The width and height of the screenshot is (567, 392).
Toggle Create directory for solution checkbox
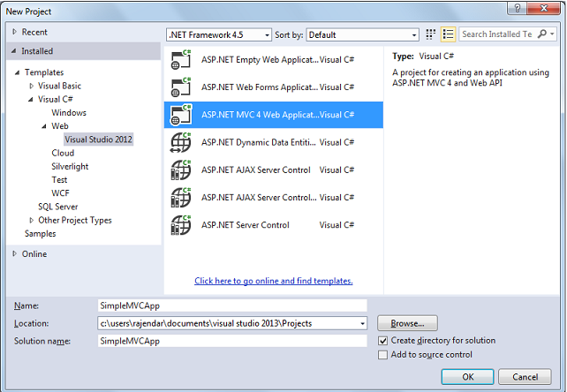(382, 341)
